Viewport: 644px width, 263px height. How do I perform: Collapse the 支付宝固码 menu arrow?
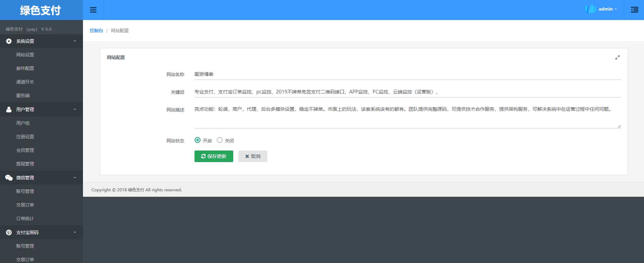75,232
